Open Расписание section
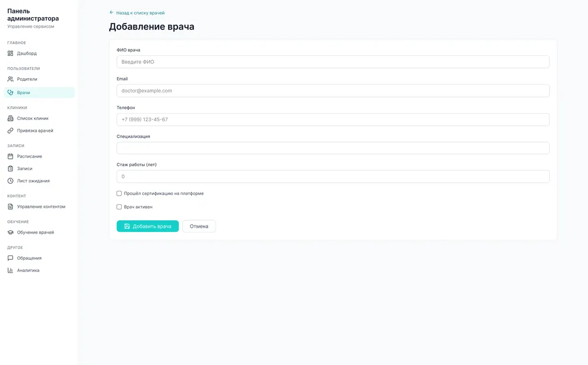 click(39, 156)
